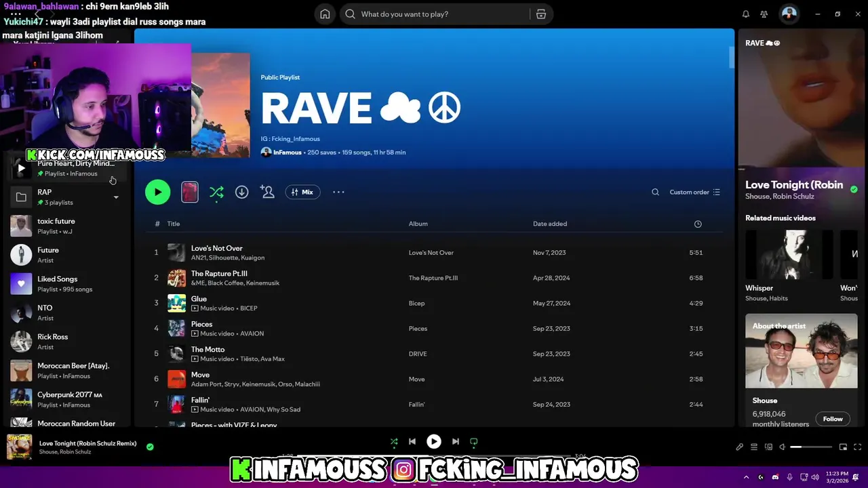Viewport: 868px width, 488px height.
Task: Search within the RAVE playlist
Action: [x=655, y=192]
